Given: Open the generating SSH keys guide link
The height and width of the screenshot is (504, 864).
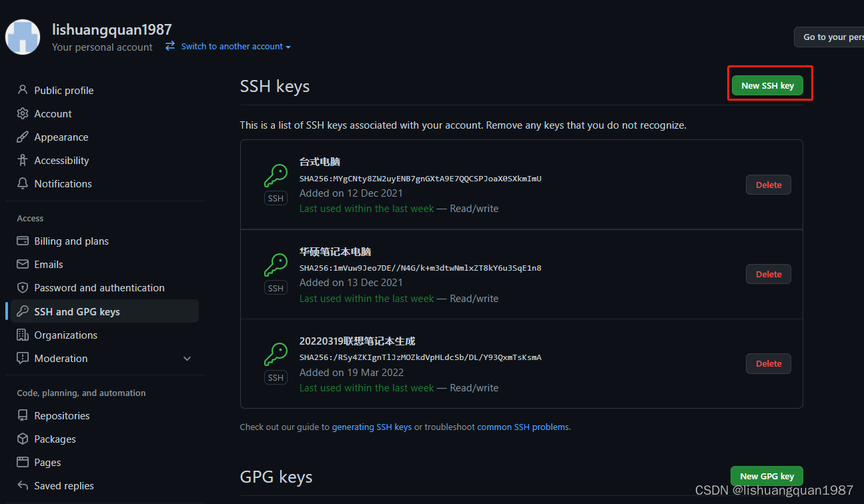Looking at the screenshot, I should click(x=372, y=427).
